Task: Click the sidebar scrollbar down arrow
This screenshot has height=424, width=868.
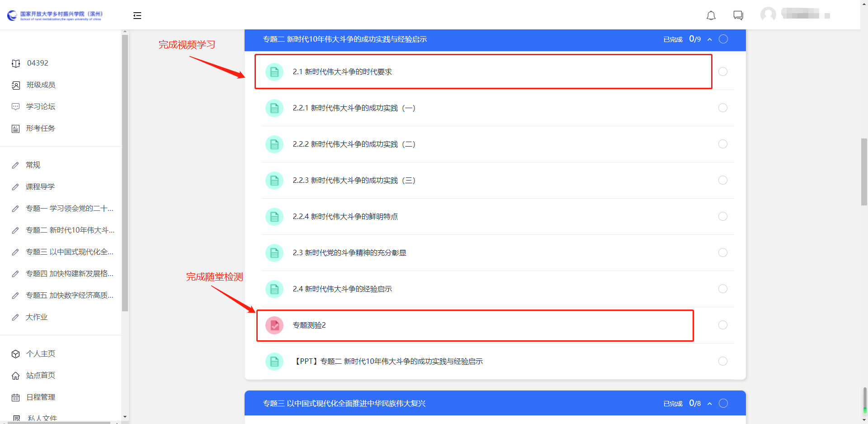Action: click(125, 417)
